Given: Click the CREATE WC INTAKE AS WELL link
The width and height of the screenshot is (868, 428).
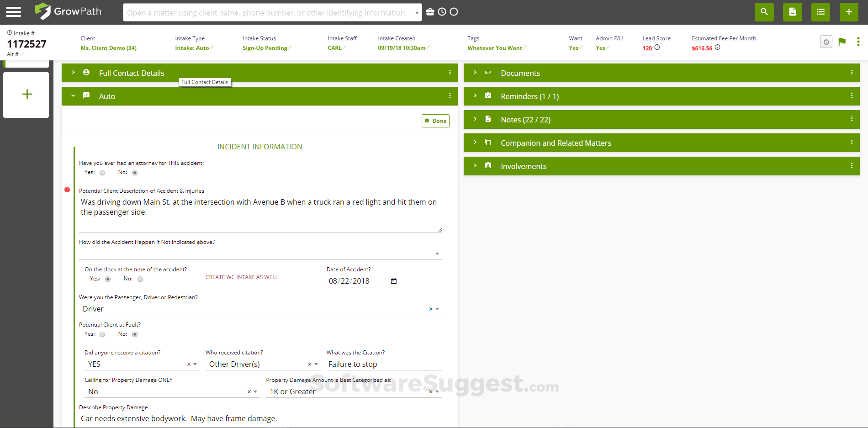Looking at the screenshot, I should pyautogui.click(x=242, y=277).
